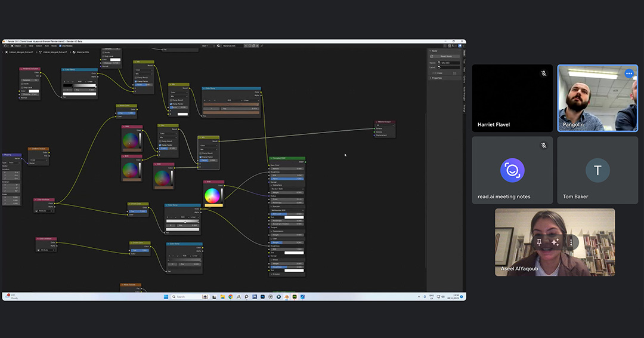The width and height of the screenshot is (644, 338).
Task: Click the More options button on Pangolin's video
Action: pyautogui.click(x=628, y=73)
